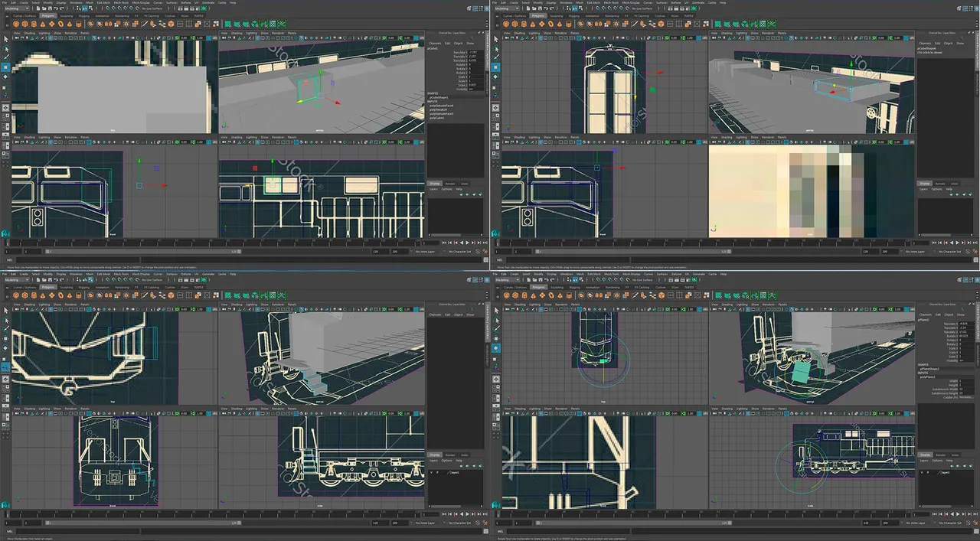980x541 pixels.
Task: Open Mesh Tools menu in top-left Maya window
Action: 121,3
